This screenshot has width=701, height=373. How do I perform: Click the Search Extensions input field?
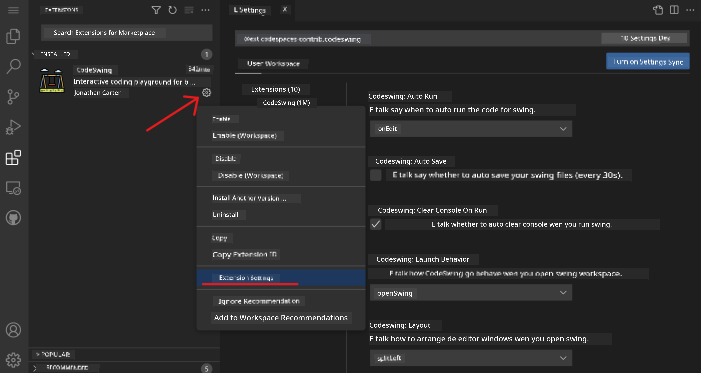[x=127, y=33]
